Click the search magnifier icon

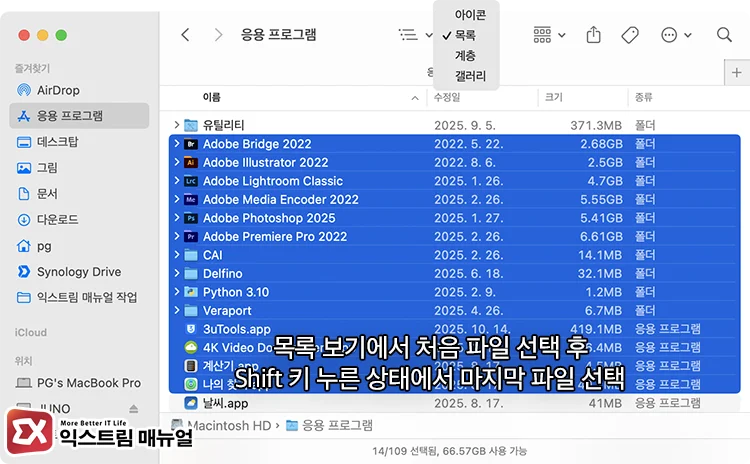point(724,35)
